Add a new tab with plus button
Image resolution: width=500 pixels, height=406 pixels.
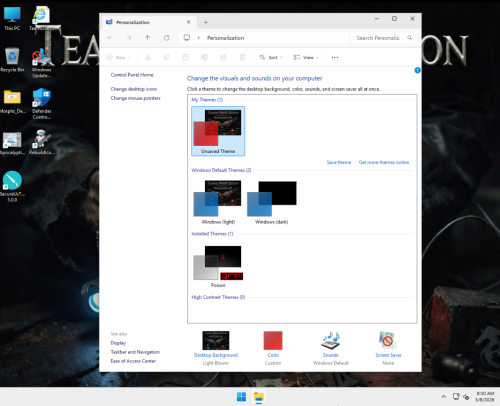(x=206, y=22)
